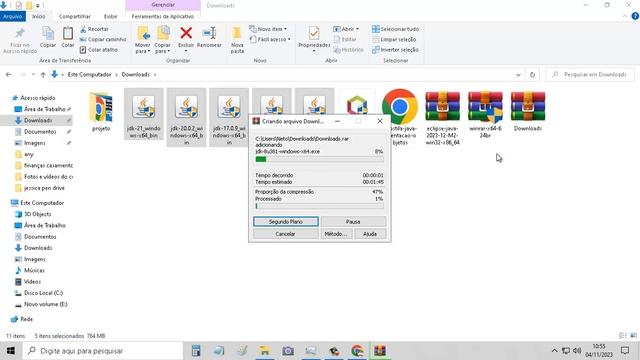Open the Windows Start button
The width and height of the screenshot is (640, 360).
pos(11,351)
